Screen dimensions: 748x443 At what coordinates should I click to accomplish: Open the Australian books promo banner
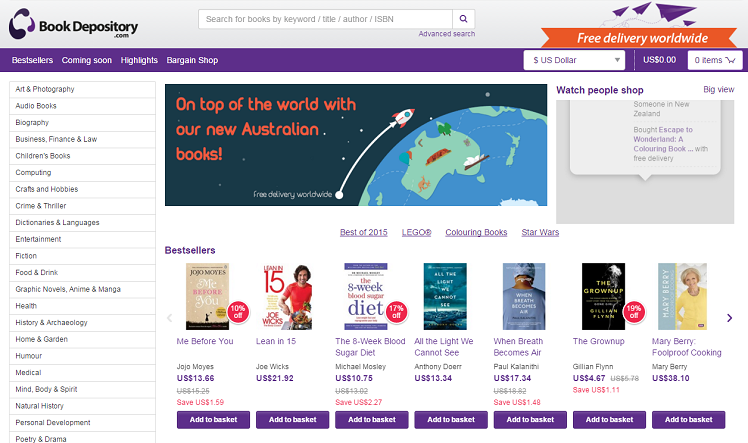(356, 145)
